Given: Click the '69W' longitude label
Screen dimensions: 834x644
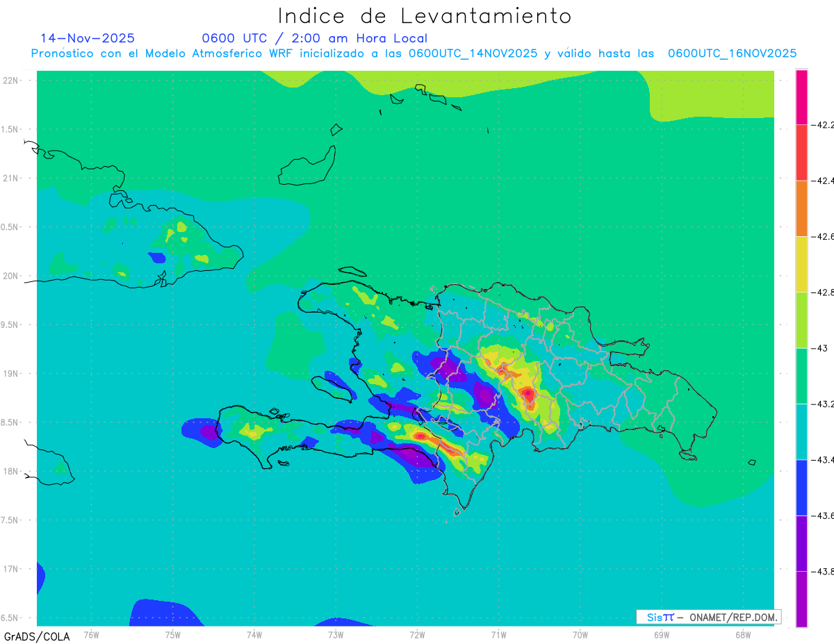Looking at the screenshot, I should pos(662,634).
